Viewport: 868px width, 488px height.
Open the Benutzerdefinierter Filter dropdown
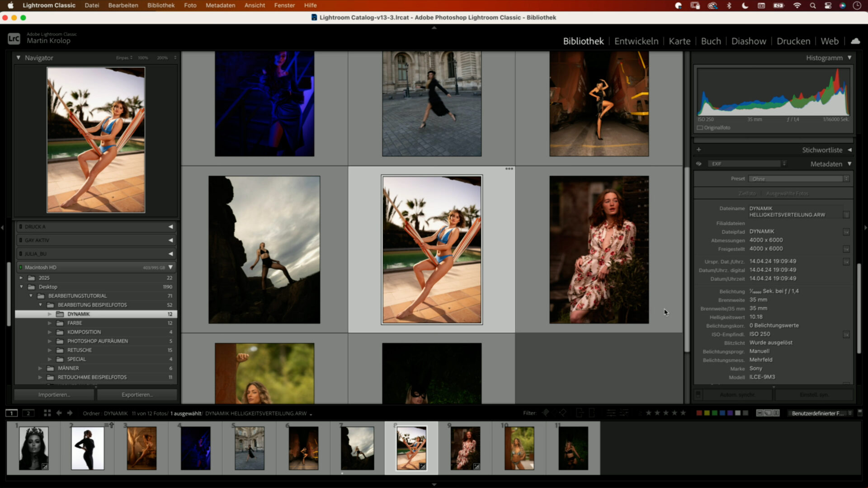click(x=820, y=413)
